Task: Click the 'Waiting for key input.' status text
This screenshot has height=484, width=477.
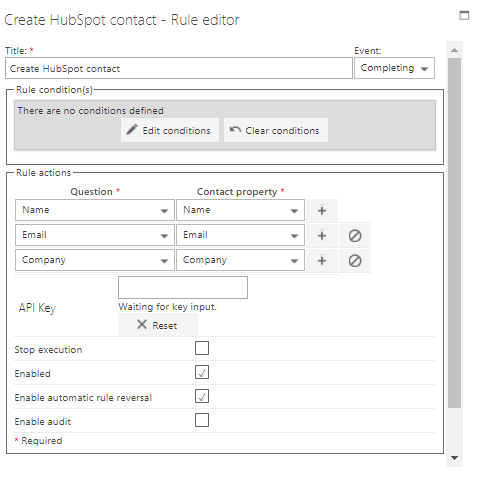Action: 167,307
